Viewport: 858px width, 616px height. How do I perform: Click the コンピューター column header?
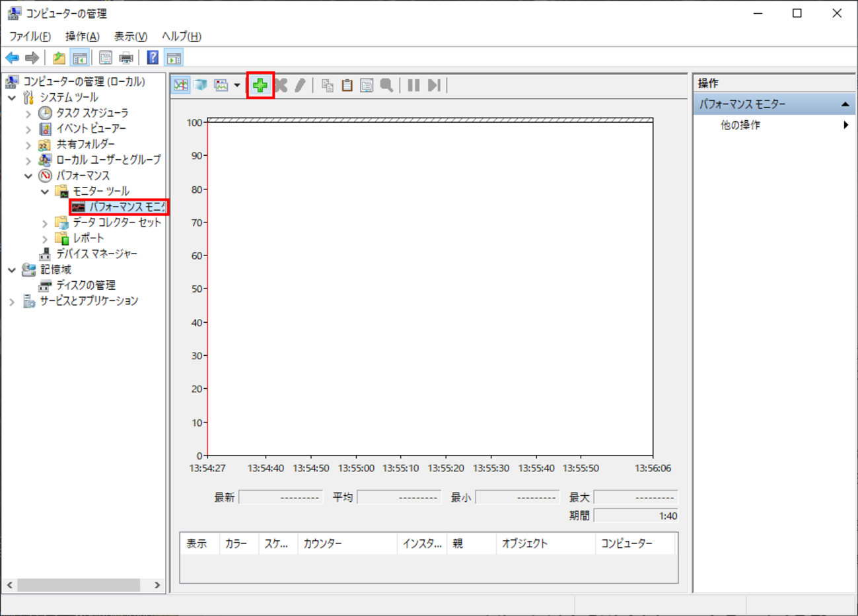(635, 544)
